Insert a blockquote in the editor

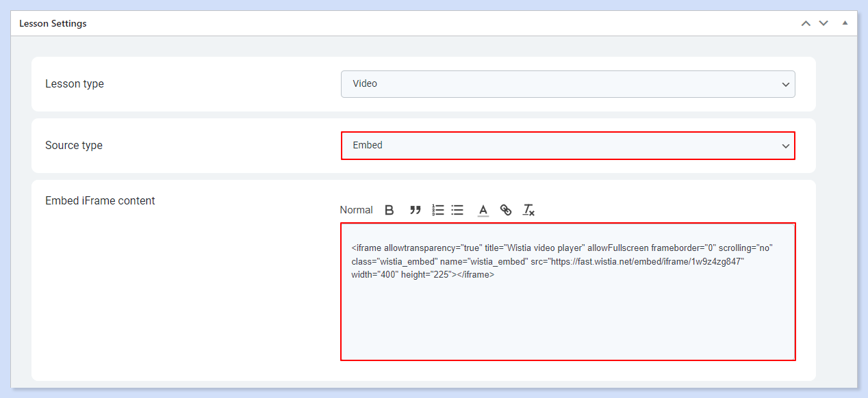click(415, 210)
